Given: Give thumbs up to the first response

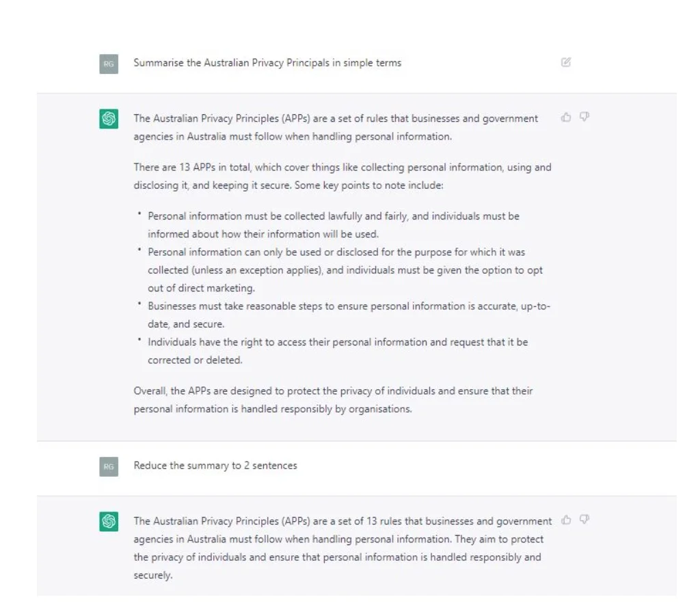Looking at the screenshot, I should coord(565,117).
